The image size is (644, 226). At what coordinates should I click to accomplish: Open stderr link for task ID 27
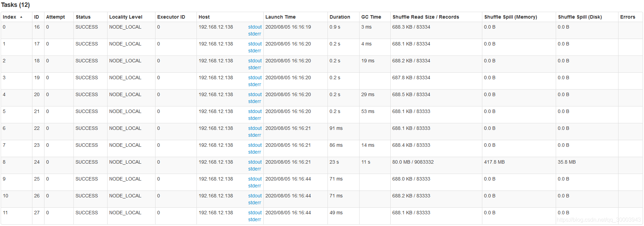(x=255, y=219)
